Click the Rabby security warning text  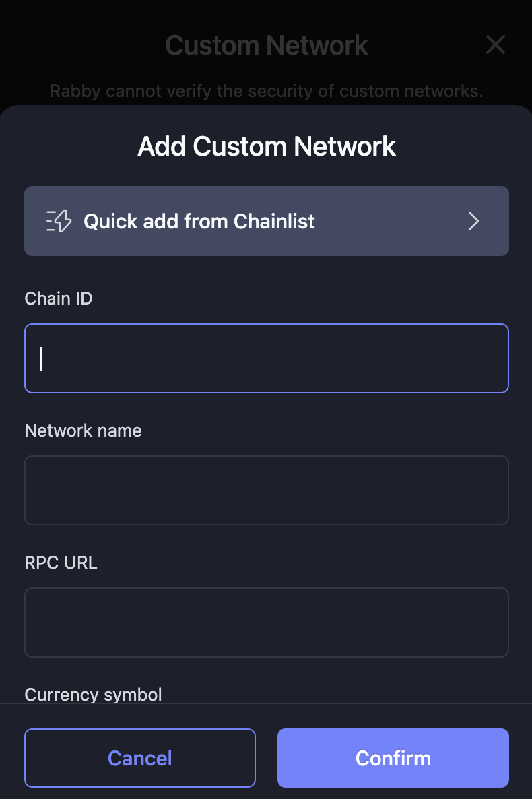point(267,91)
